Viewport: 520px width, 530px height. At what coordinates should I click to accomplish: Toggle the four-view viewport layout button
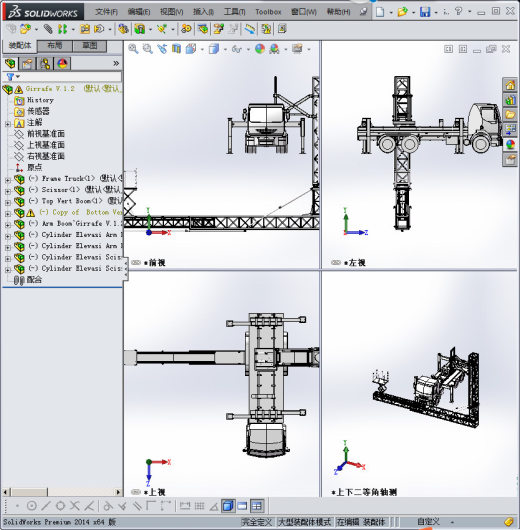[257, 506]
